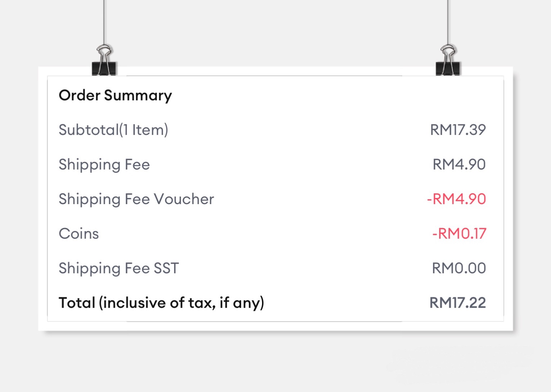Click the red -RM0.17 coins discount
The height and width of the screenshot is (392, 551).
click(459, 234)
